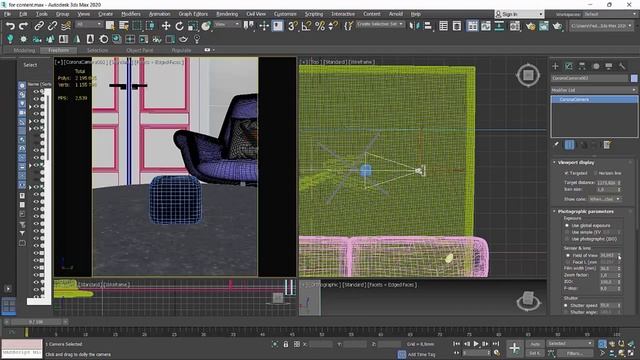Image resolution: width=640 pixels, height=360 pixels.
Task: Click the Select and Place icon
Action: 206,26
